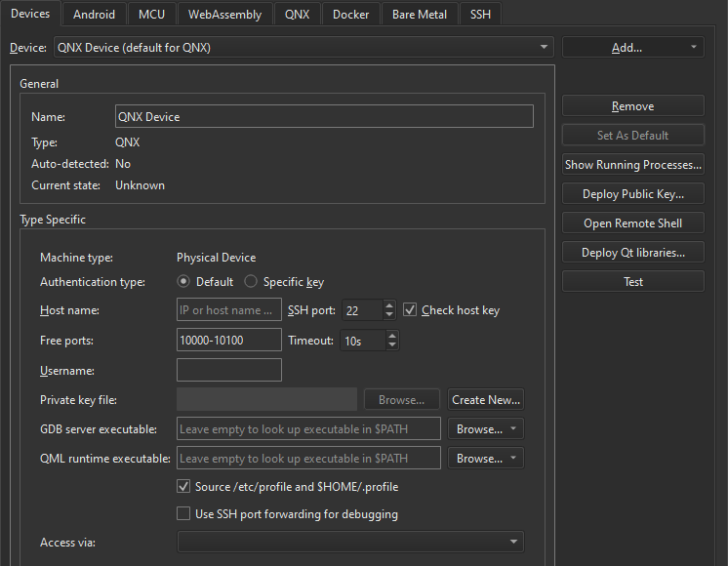Click the Remove button
This screenshot has height=566, width=728.
[x=632, y=106]
